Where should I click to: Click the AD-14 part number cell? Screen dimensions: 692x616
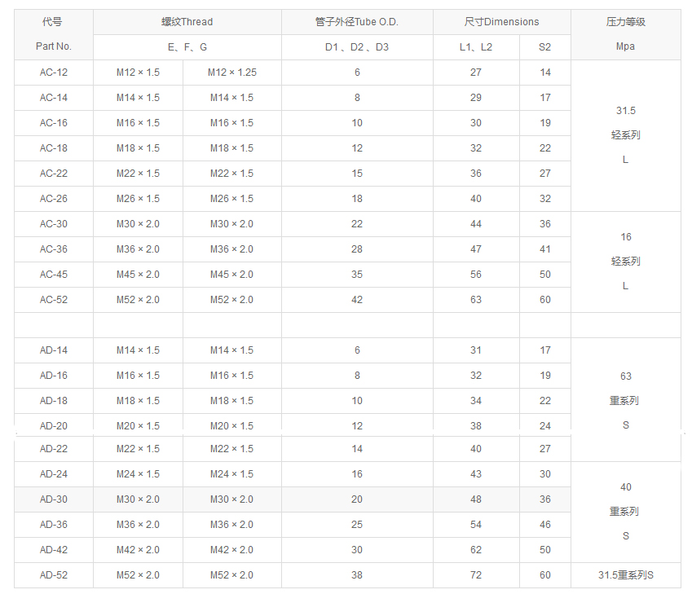click(x=54, y=350)
